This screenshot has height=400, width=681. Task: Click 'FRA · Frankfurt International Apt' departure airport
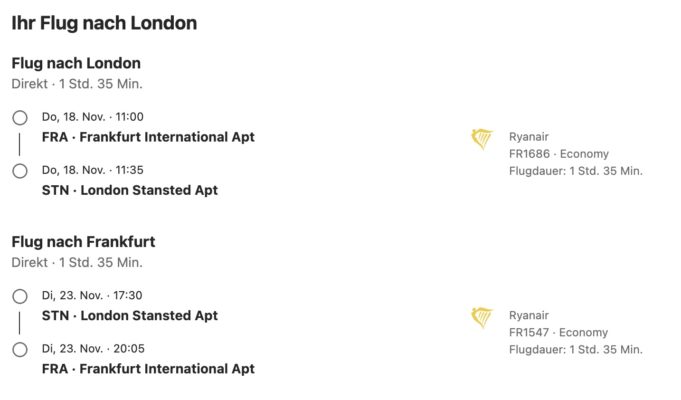click(148, 137)
